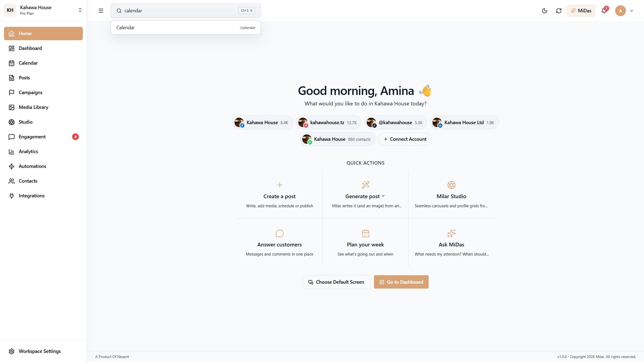Image resolution: width=644 pixels, height=362 pixels.
Task: Click the Media Library image icon
Action: [x=12, y=107]
